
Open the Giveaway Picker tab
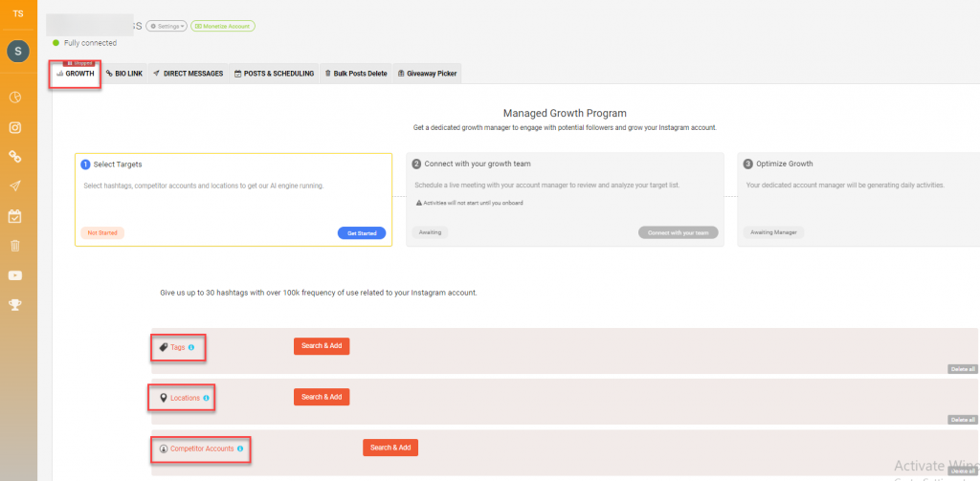pos(428,74)
